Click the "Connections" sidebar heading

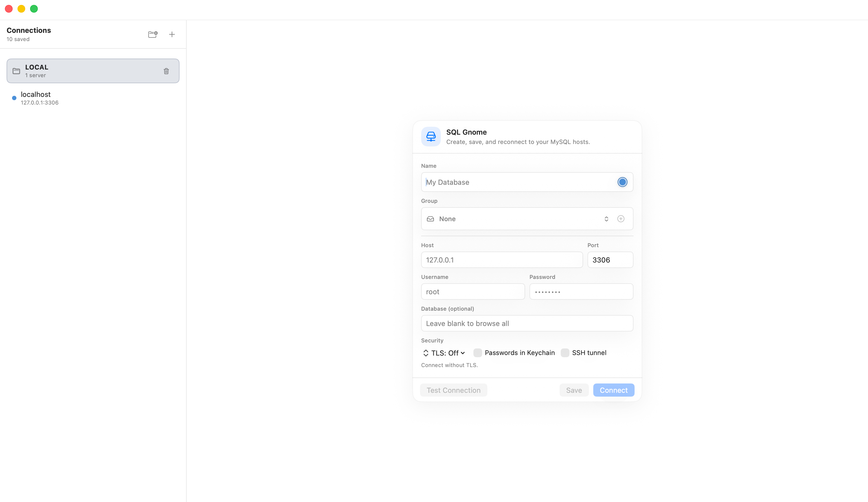coord(28,30)
